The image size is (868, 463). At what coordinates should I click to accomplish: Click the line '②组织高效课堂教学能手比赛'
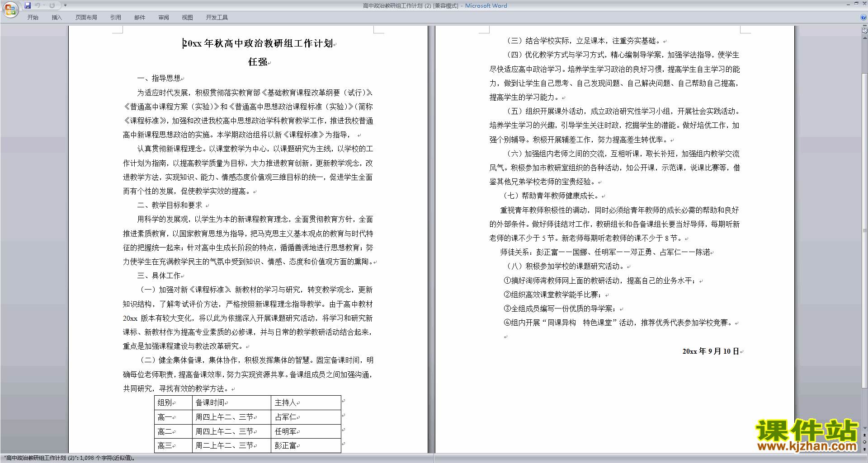pos(552,295)
